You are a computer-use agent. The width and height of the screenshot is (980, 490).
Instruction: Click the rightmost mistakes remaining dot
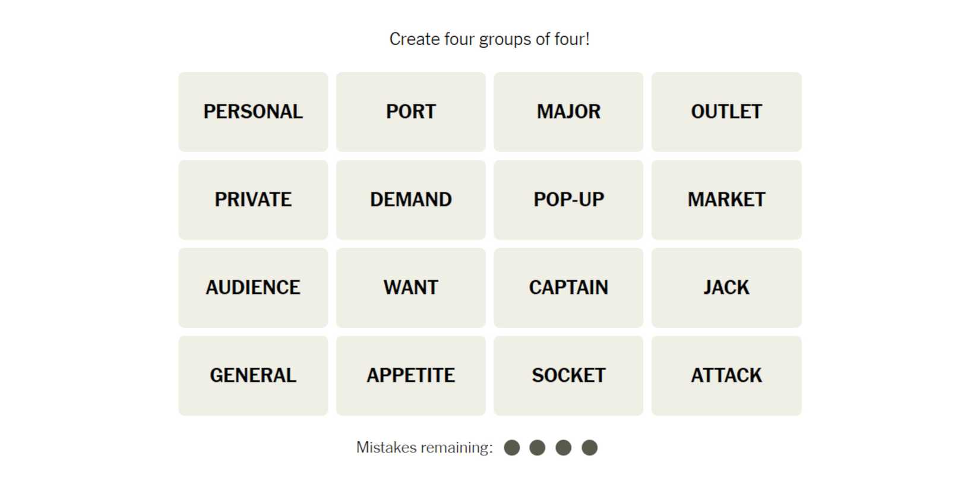point(589,448)
